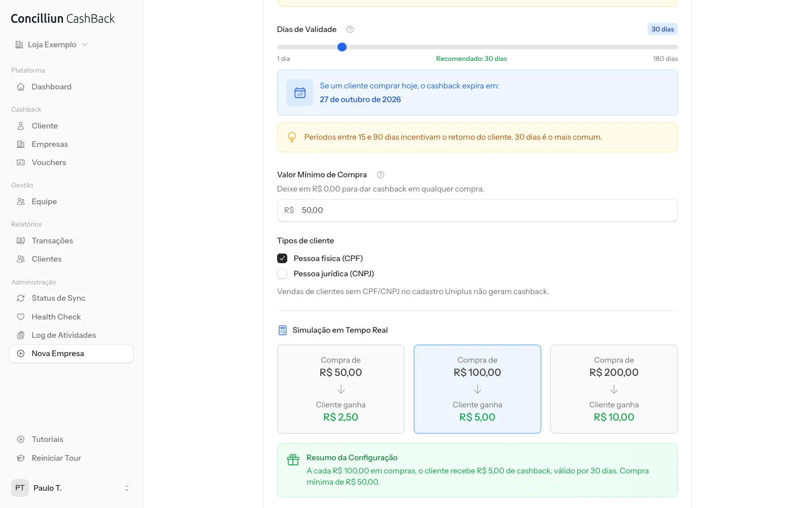Click Reiniciar Tour
This screenshot has width=812, height=508.
(71, 458)
